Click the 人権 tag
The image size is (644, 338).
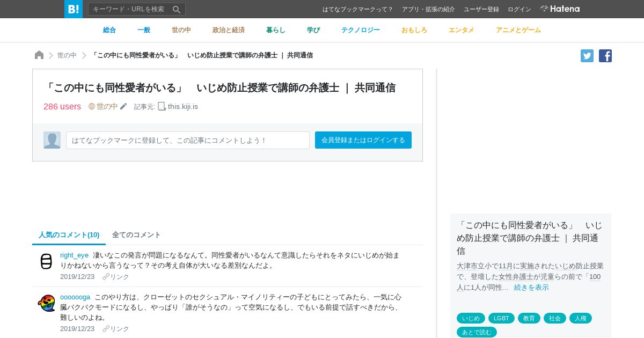point(581,318)
